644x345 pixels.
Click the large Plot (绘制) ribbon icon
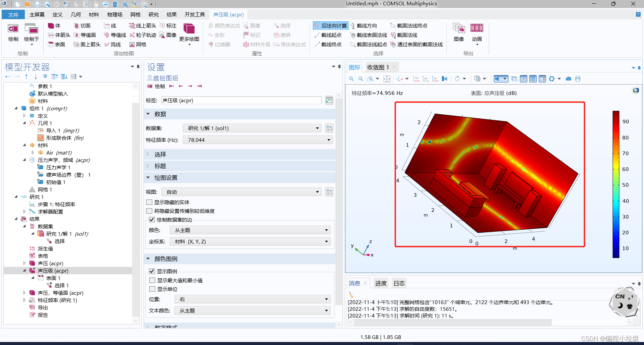click(x=13, y=33)
